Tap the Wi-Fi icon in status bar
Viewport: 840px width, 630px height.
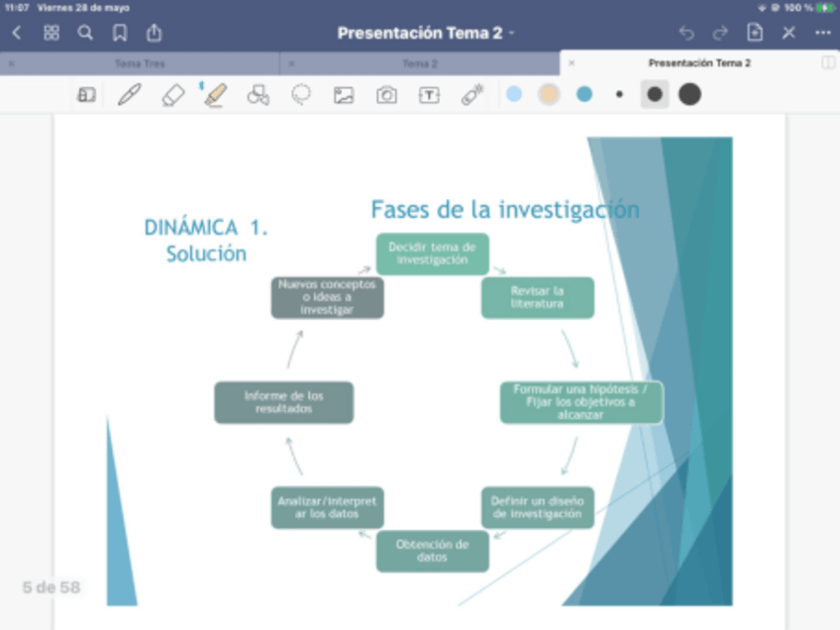[762, 8]
